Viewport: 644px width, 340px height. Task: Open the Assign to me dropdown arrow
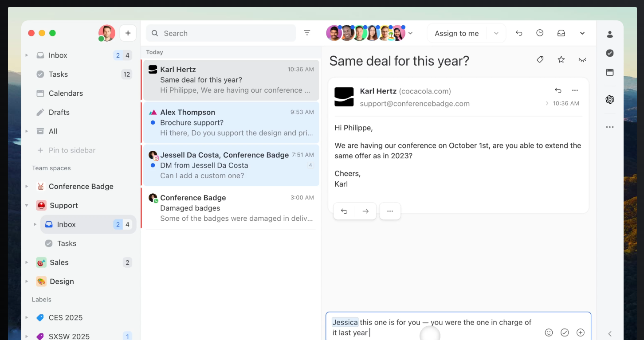coord(497,33)
